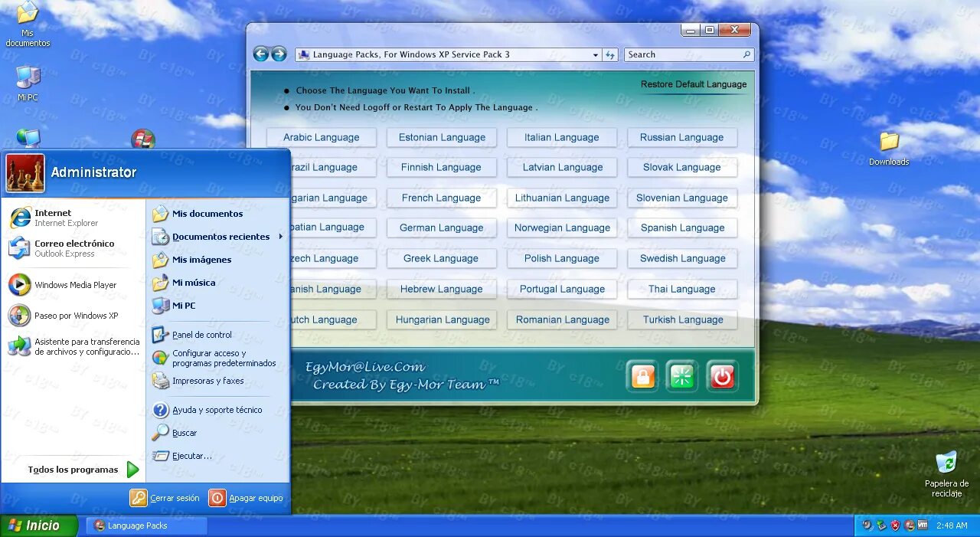Pick Polish Language

pos(562,258)
